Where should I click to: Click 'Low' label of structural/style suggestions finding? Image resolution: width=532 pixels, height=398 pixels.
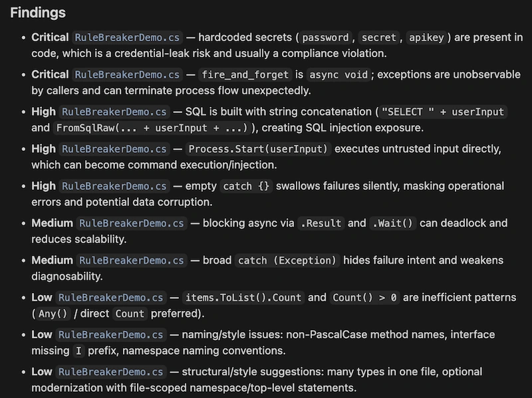[x=42, y=371]
